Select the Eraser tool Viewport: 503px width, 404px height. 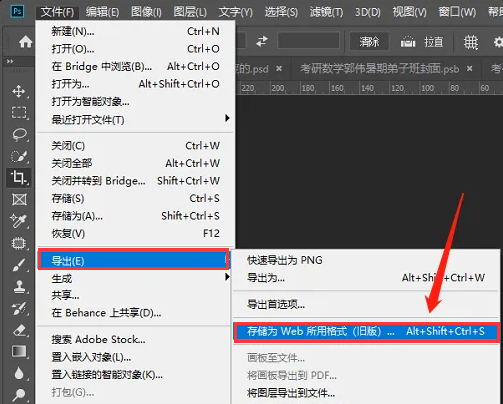(x=19, y=330)
